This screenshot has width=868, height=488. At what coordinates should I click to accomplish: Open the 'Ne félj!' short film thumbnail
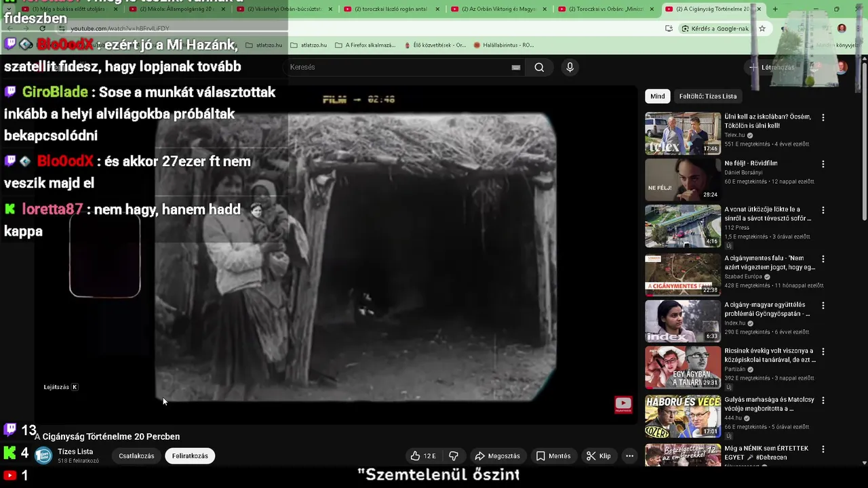point(683,180)
